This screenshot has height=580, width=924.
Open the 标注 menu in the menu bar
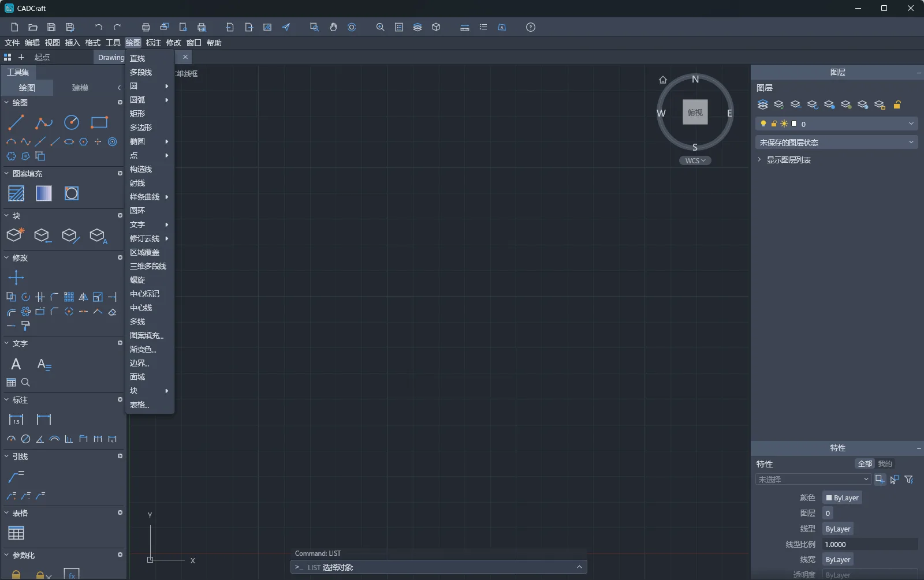click(153, 43)
